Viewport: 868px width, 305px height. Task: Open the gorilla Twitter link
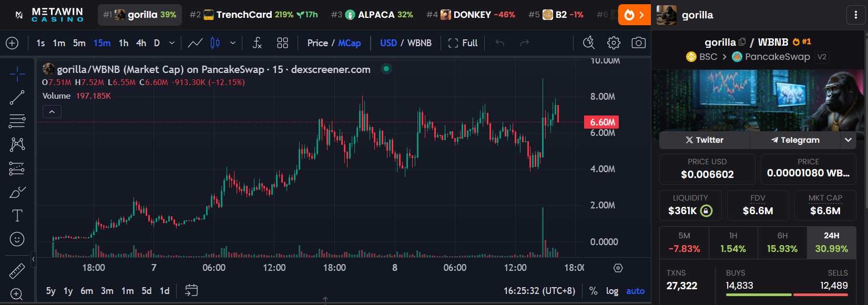click(704, 140)
